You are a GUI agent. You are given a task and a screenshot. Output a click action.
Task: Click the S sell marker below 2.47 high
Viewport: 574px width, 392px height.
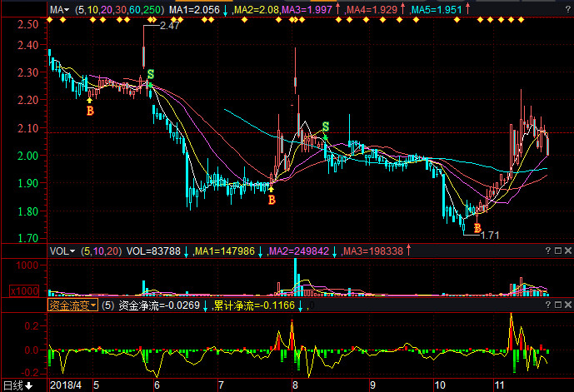click(151, 75)
